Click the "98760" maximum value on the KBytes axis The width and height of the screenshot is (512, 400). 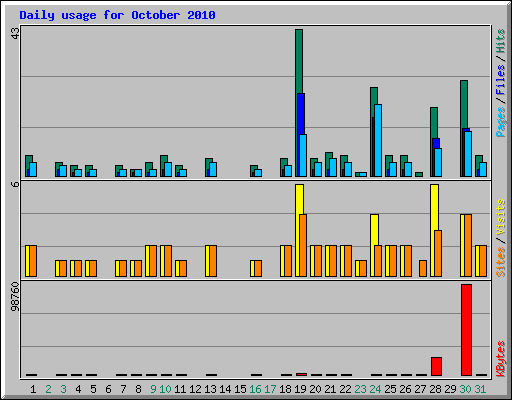tap(15, 296)
